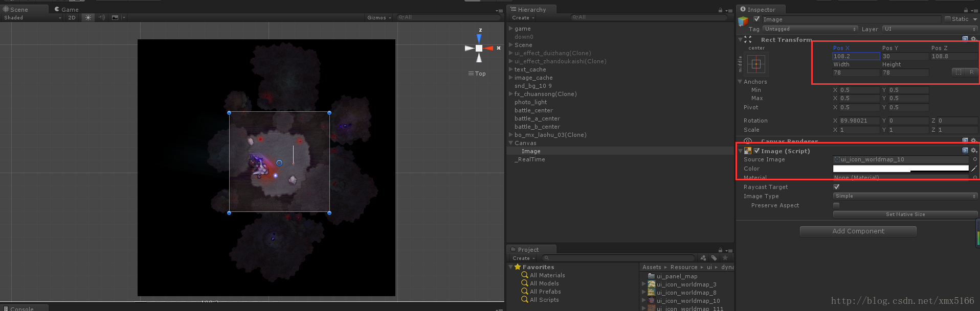Open the Tag dropdown showing Untagged
This screenshot has height=311, width=980.
[810, 29]
